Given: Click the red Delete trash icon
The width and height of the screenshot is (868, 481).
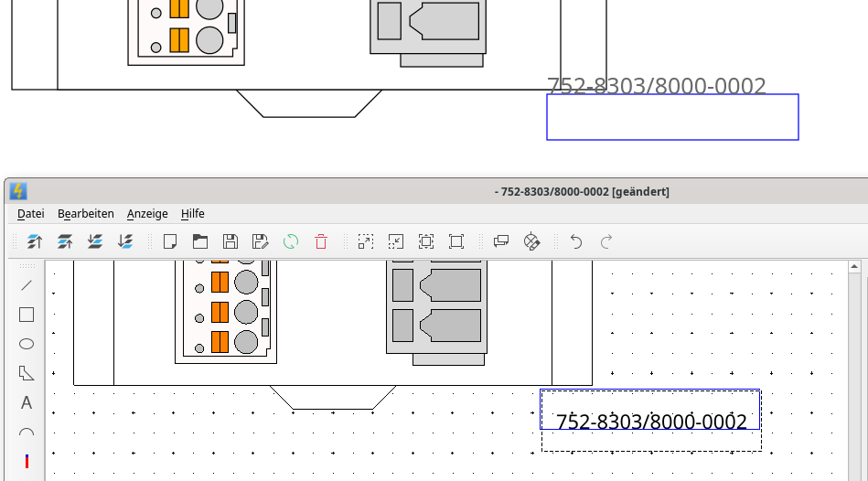Looking at the screenshot, I should [x=321, y=241].
